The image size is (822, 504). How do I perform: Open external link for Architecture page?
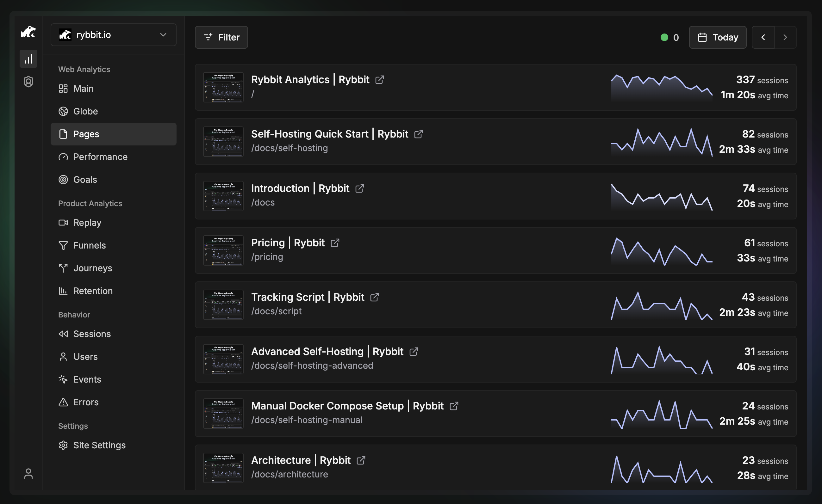[361, 460]
